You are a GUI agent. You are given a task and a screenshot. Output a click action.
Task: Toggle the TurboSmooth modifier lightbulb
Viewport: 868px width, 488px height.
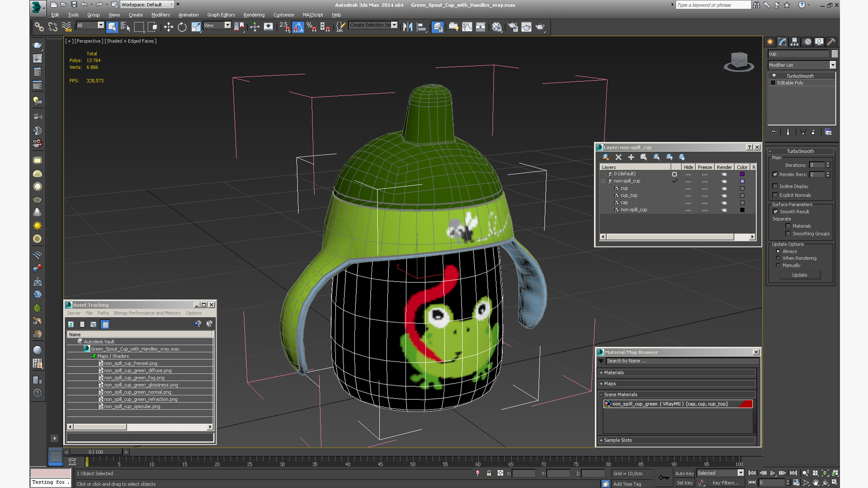(774, 76)
